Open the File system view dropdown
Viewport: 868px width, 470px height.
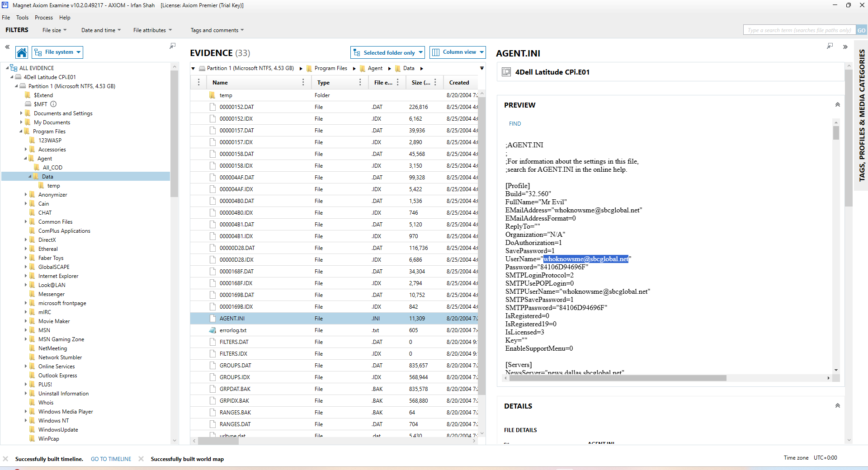click(x=57, y=52)
